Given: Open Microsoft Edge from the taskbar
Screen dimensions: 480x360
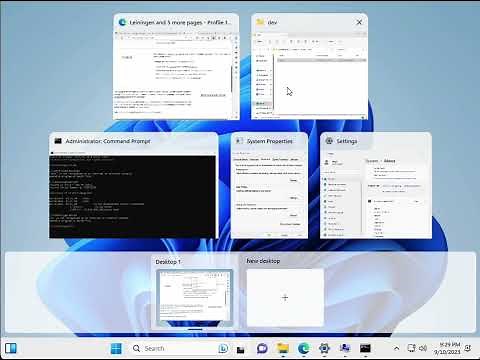Looking at the screenshot, I should (x=303, y=348).
